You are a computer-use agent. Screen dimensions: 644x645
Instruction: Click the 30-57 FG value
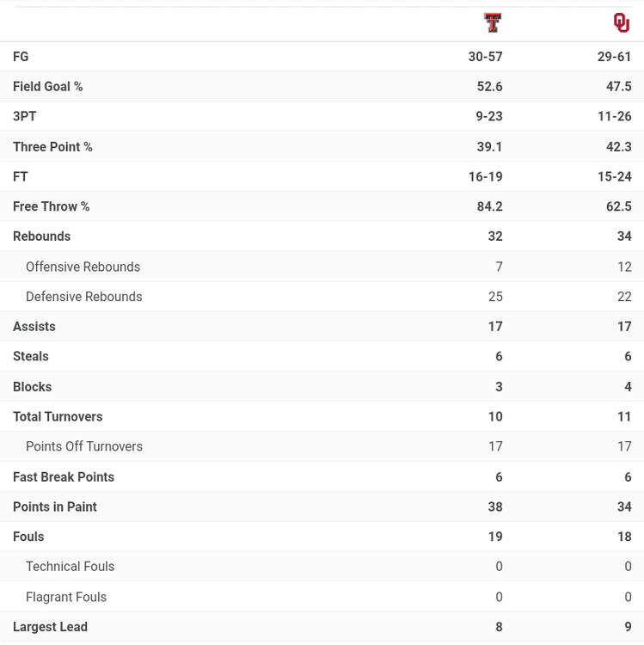tap(485, 57)
